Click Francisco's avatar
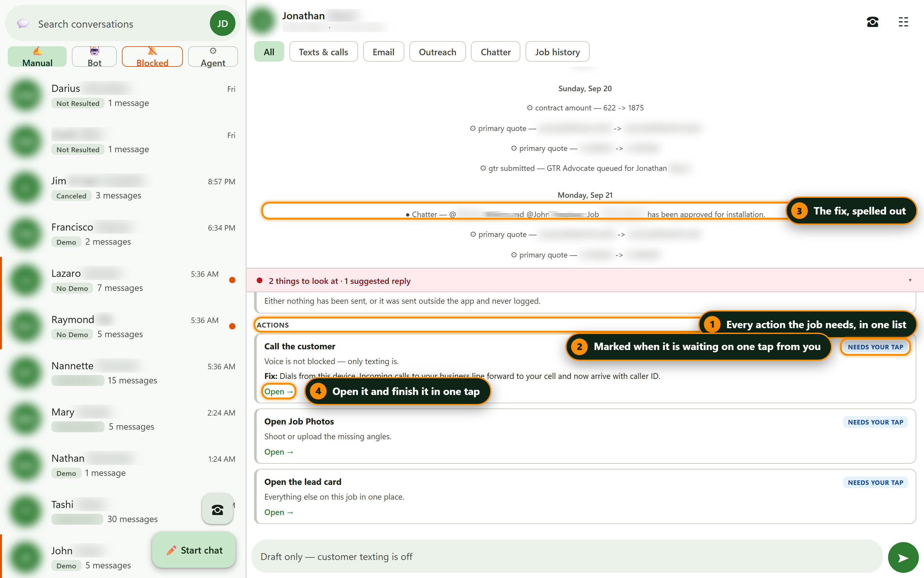 (26, 234)
